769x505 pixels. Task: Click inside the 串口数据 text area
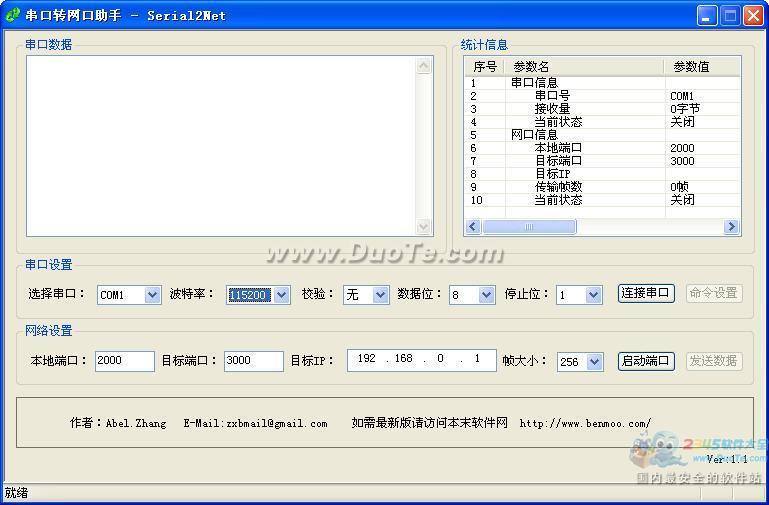click(x=221, y=146)
